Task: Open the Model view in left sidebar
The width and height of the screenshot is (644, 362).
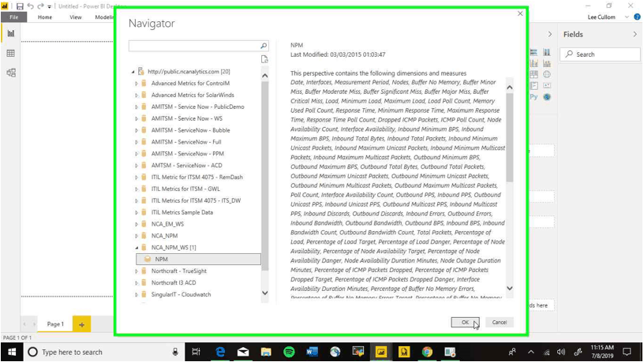Action: [11, 73]
